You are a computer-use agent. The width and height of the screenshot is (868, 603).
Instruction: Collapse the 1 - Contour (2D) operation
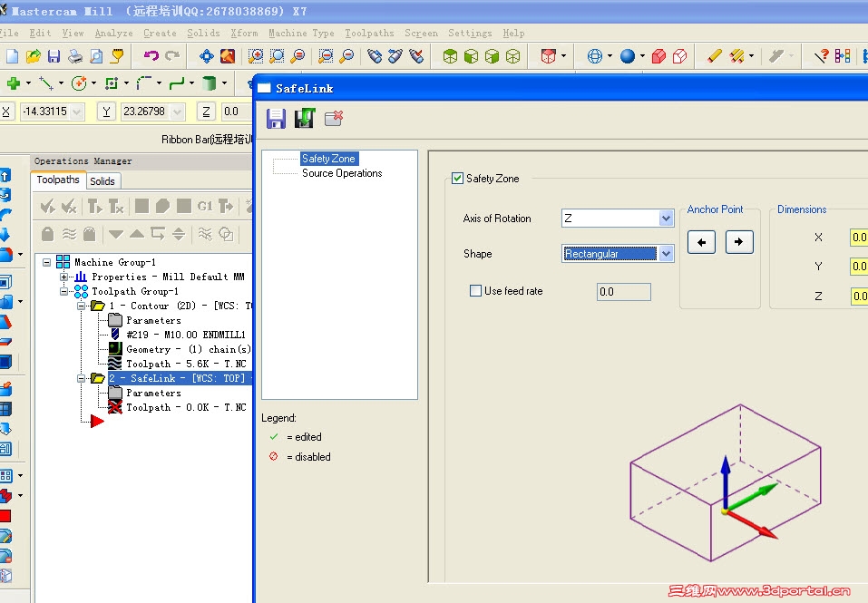click(x=81, y=306)
